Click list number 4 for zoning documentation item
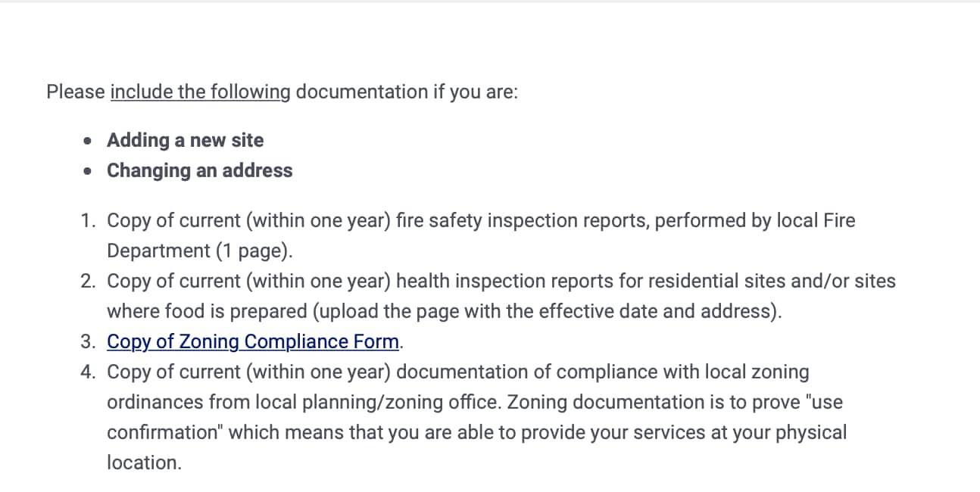Viewport: 980px width, 492px height. tap(88, 372)
